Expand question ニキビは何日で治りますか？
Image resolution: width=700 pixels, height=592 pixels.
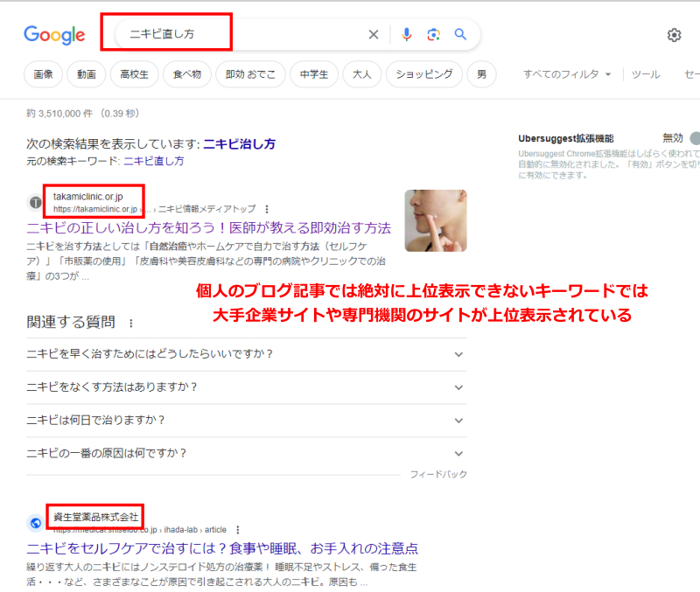(247, 421)
